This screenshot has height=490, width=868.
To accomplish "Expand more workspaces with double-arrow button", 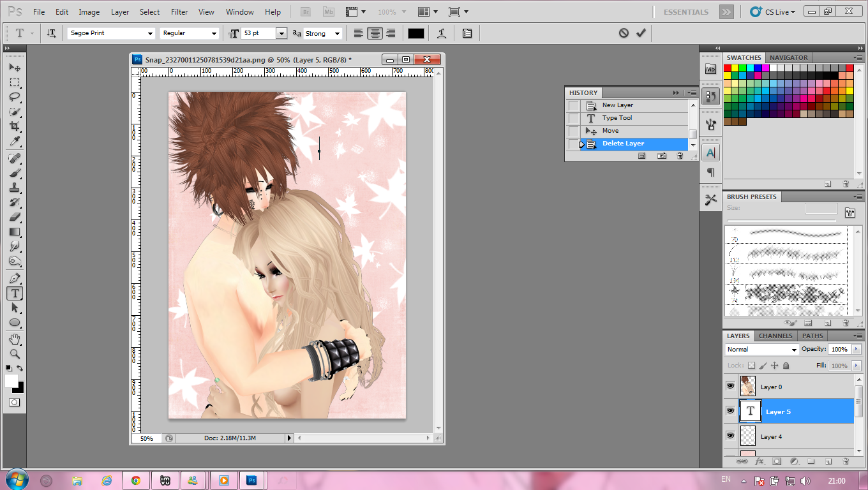I will (x=726, y=12).
